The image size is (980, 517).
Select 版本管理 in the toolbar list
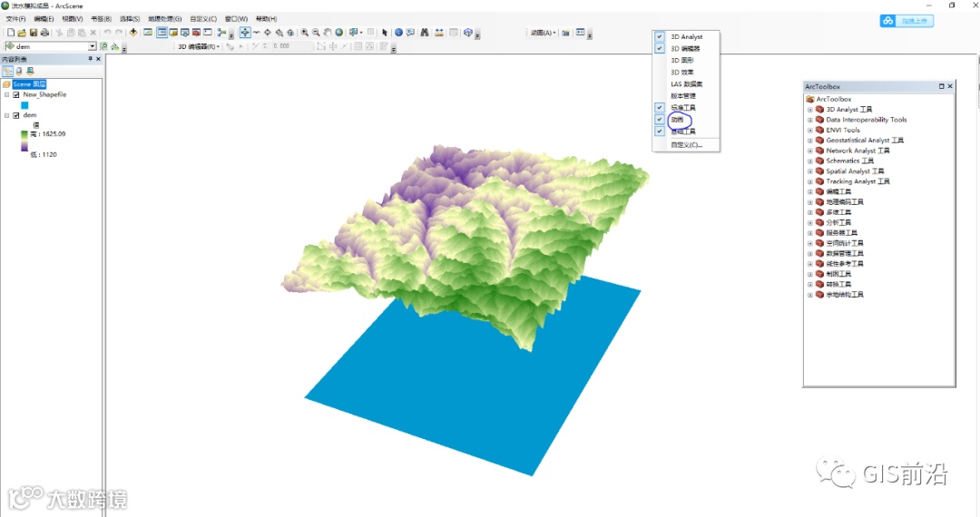[683, 96]
